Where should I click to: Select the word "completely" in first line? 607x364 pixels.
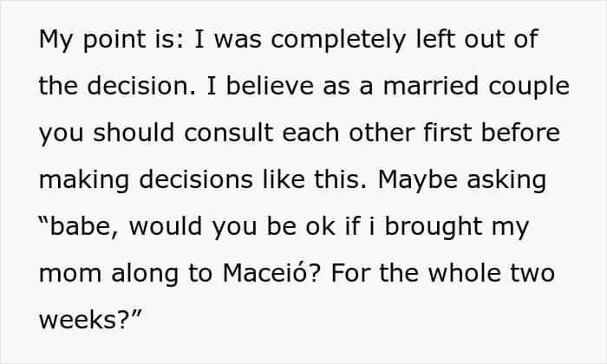[338, 40]
